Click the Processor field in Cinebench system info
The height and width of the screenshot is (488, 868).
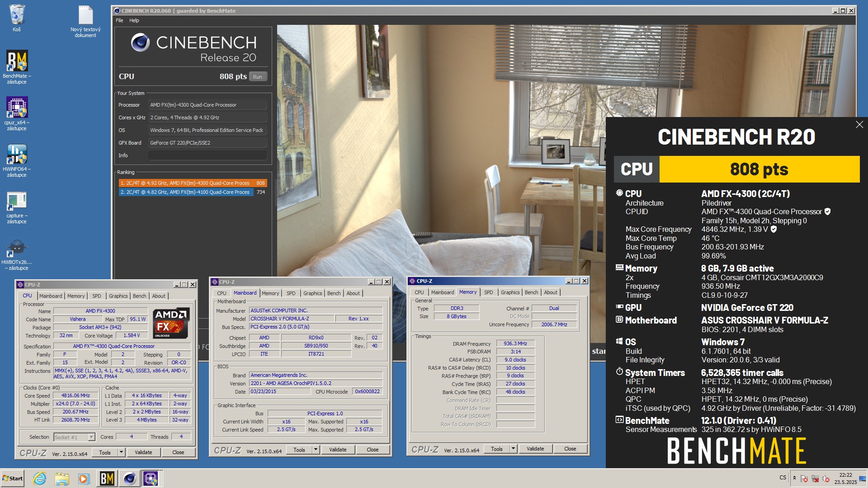click(208, 105)
